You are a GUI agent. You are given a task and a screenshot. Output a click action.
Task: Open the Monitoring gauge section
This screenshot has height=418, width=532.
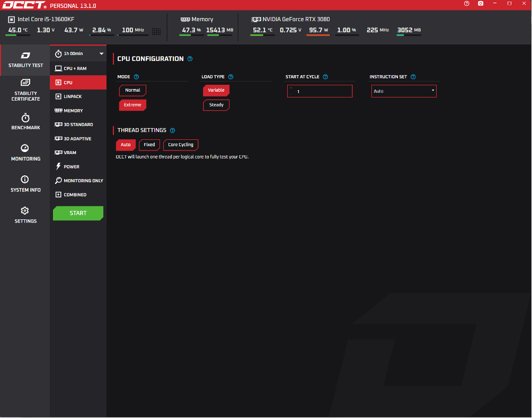click(x=25, y=153)
